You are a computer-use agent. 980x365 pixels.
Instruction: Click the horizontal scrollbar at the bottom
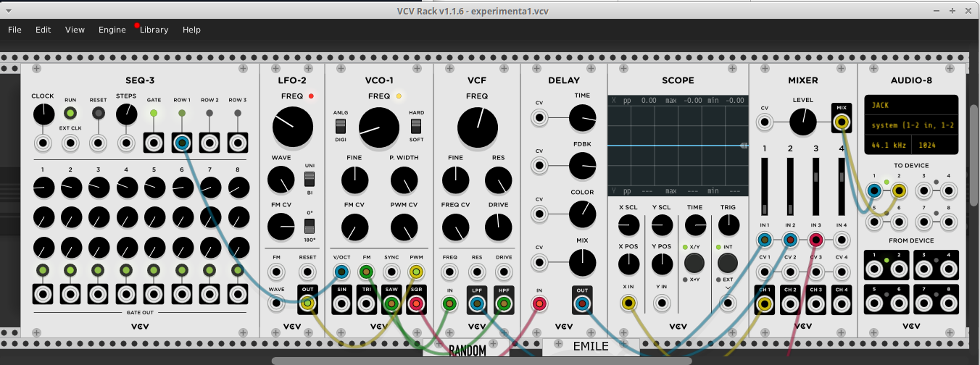point(481,361)
